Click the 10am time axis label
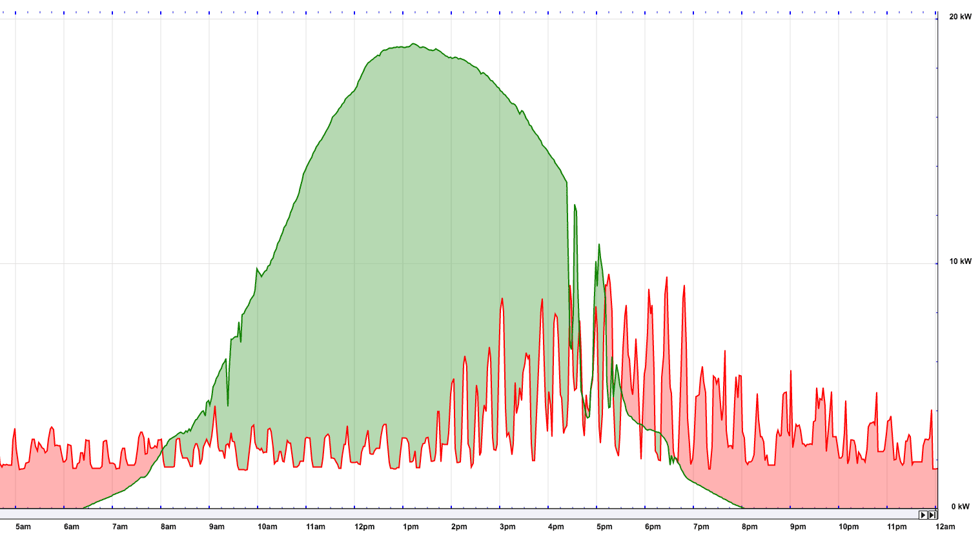980x539 pixels. [x=267, y=527]
